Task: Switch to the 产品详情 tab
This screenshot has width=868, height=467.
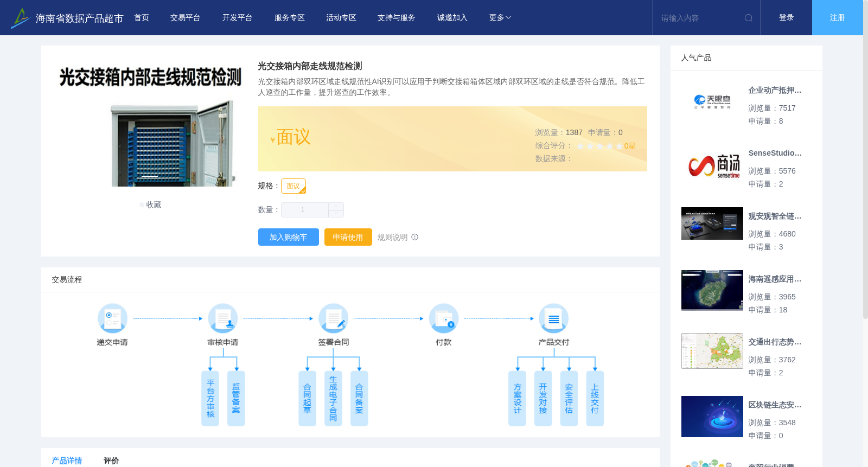Action: tap(67, 460)
